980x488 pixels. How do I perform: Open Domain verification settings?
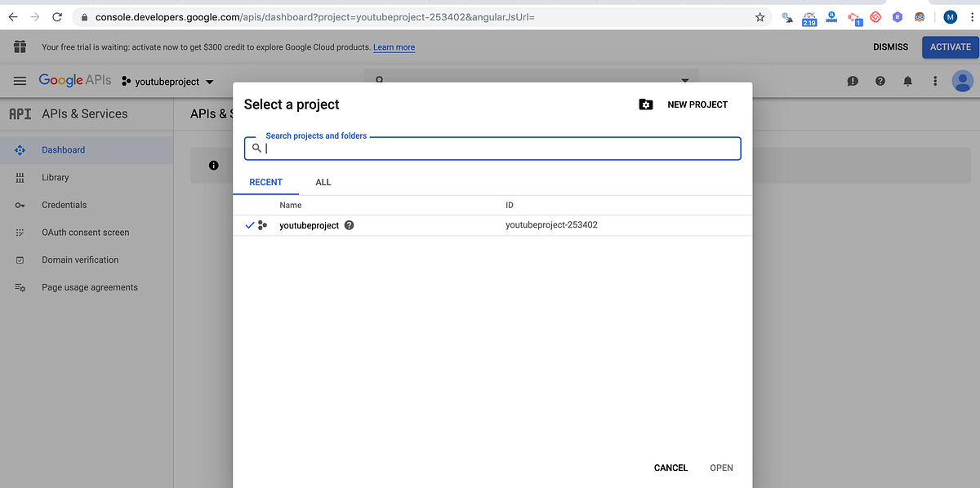pos(79,260)
